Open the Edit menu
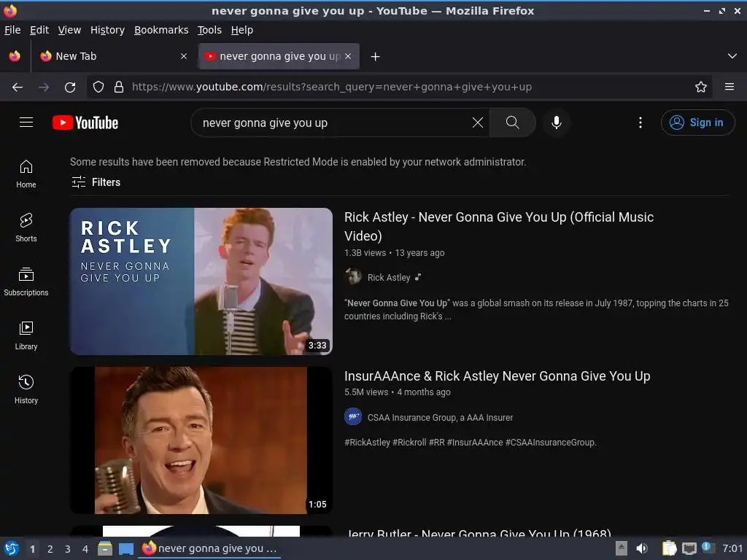 (39, 30)
